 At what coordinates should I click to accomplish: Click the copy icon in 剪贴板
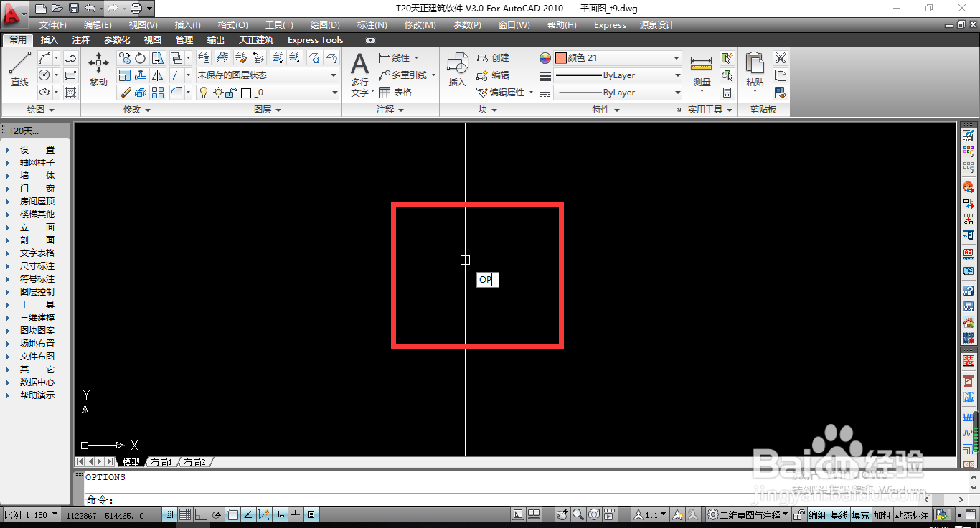pos(781,75)
